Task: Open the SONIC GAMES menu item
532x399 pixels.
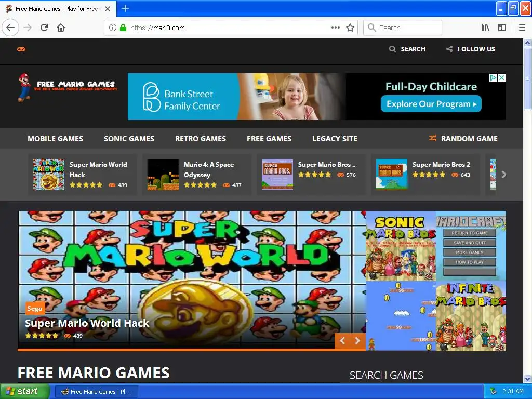Action: click(x=129, y=138)
